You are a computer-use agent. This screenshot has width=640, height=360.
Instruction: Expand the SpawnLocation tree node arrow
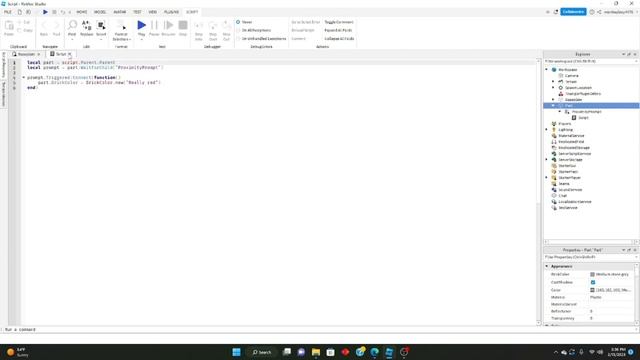tap(553, 88)
